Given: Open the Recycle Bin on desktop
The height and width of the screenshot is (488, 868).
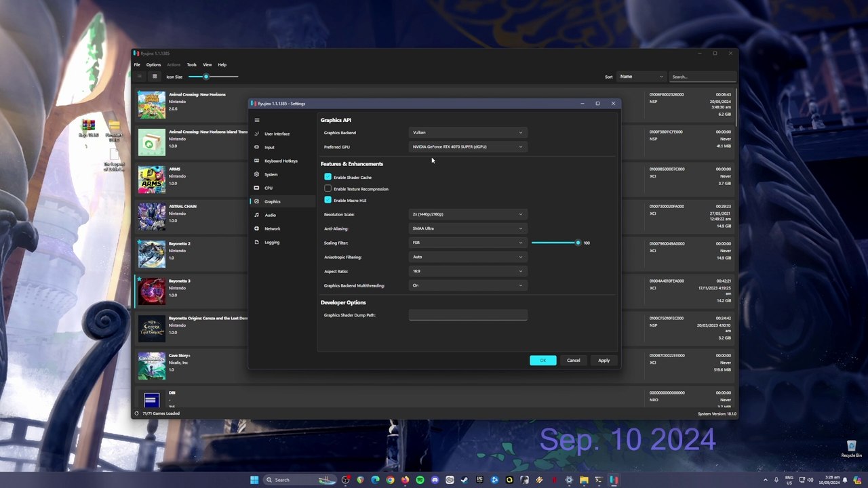Looking at the screenshot, I should click(851, 449).
